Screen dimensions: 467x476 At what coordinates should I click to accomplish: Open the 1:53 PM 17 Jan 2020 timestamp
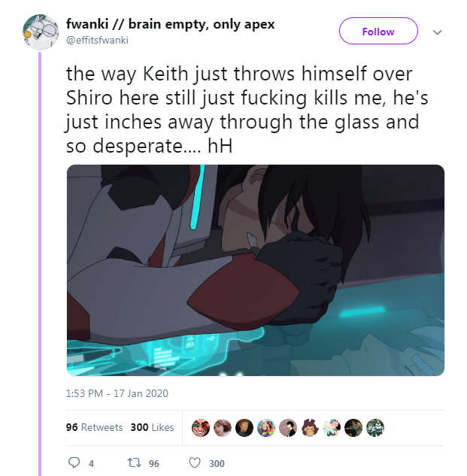point(117,393)
